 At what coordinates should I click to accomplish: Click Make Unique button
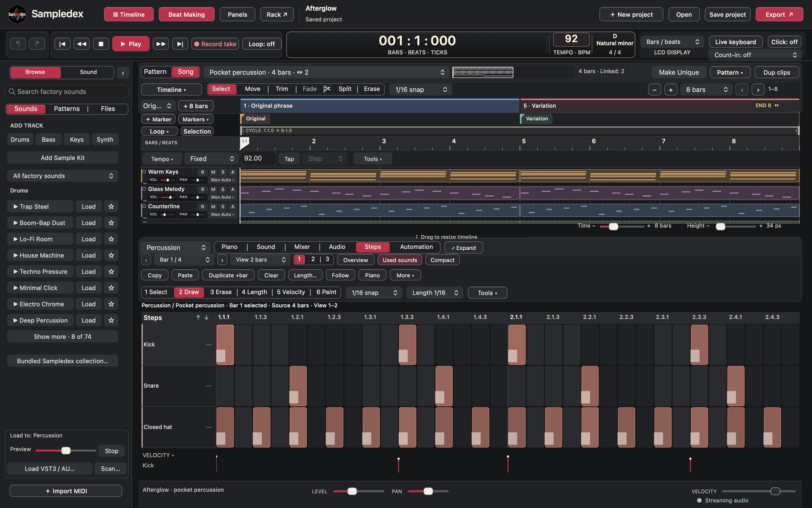(679, 72)
